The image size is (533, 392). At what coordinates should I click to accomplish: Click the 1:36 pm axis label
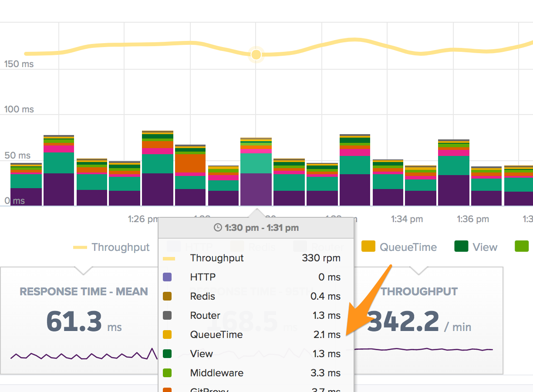pos(472,219)
